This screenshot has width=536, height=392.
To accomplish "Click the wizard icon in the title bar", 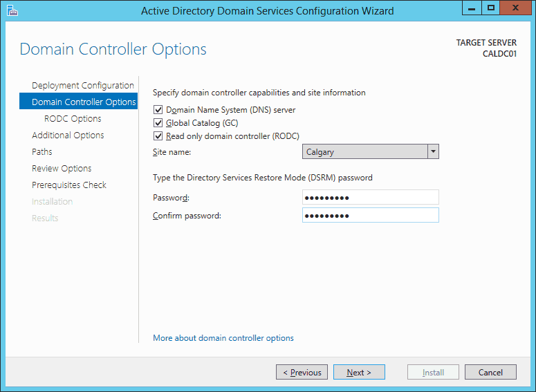I will (x=12, y=10).
